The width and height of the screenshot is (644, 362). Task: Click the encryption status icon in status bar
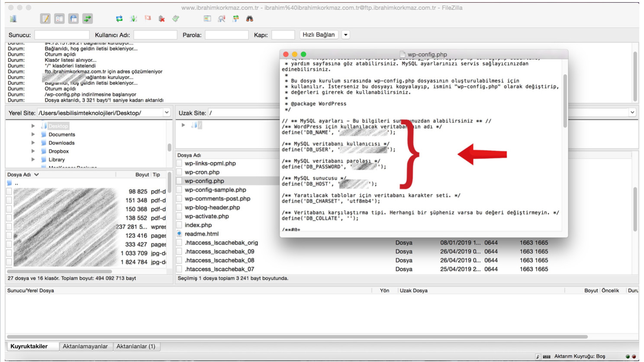[x=538, y=356]
